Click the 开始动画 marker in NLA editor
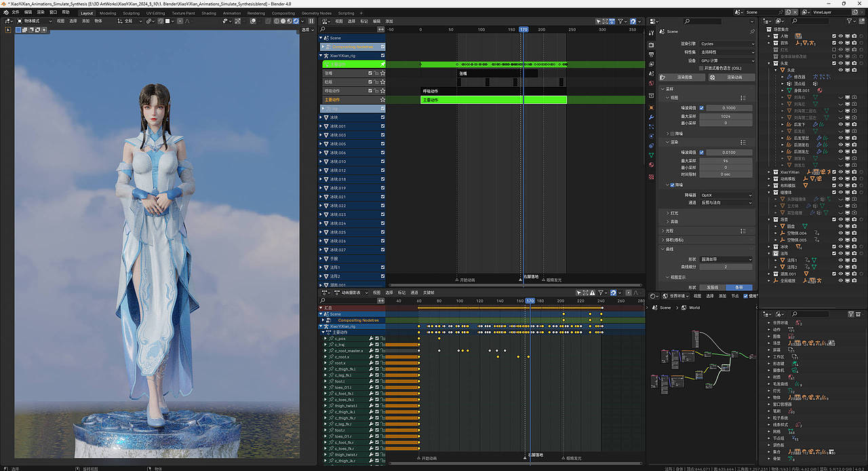 pos(465,280)
